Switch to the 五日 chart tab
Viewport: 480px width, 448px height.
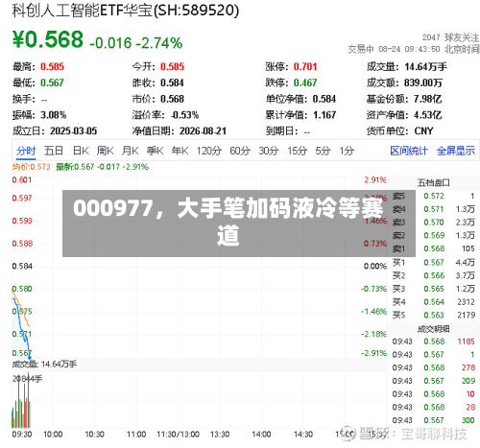click(54, 151)
